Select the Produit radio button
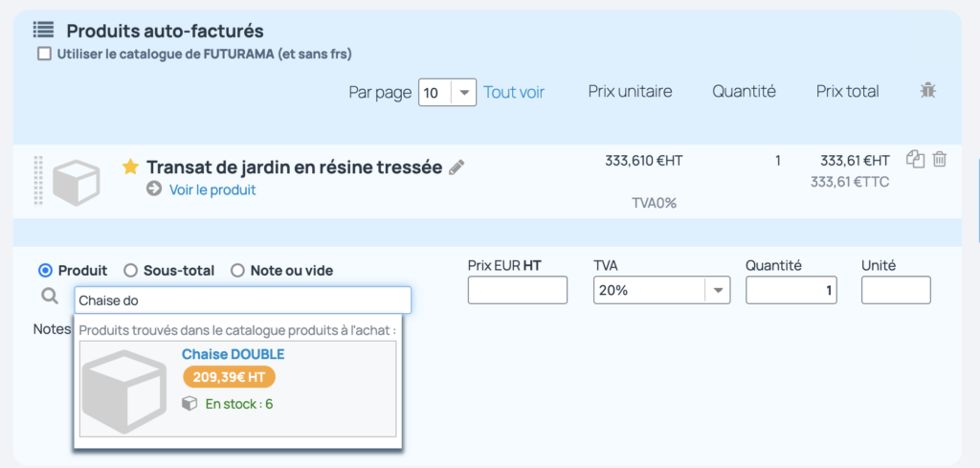This screenshot has width=980, height=468. (44, 271)
